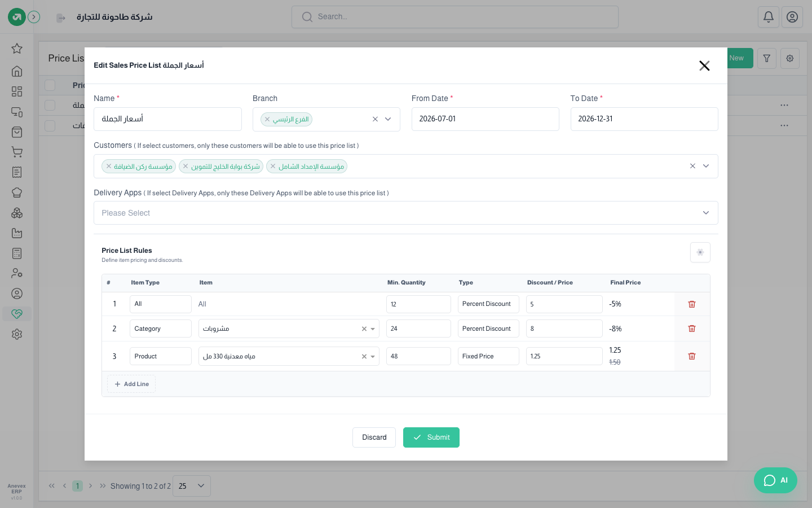Delete price rule line 1

pyautogui.click(x=692, y=304)
